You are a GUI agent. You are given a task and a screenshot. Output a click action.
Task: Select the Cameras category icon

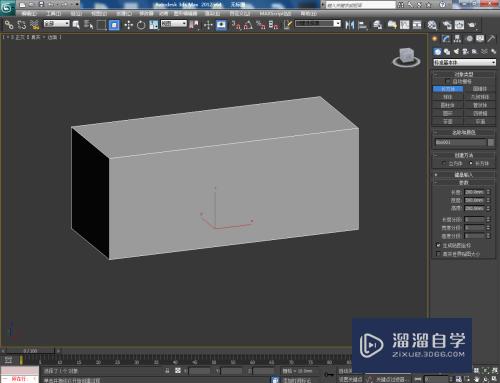[x=466, y=51]
